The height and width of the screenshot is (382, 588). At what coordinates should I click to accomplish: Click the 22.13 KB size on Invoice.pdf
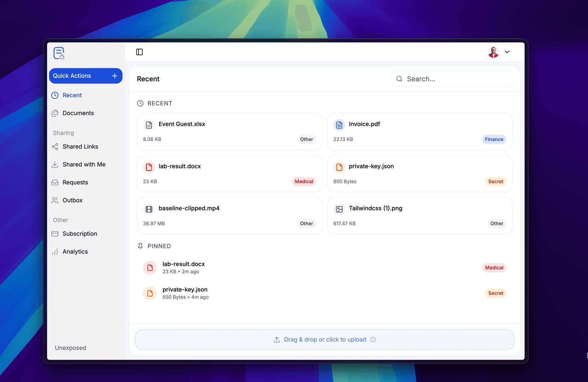point(343,139)
